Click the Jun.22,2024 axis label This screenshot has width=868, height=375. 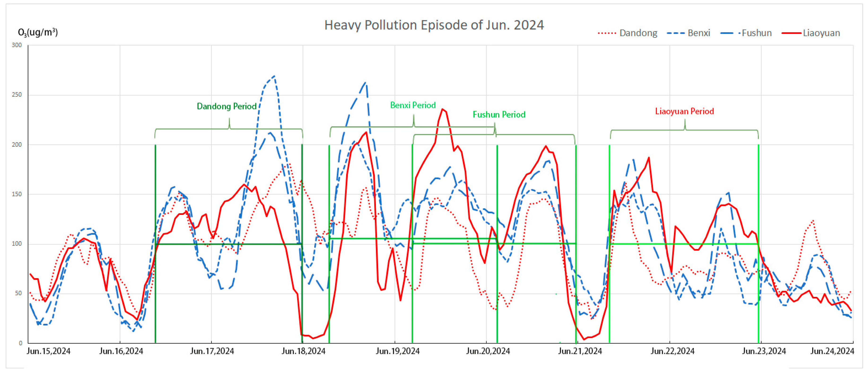click(672, 351)
